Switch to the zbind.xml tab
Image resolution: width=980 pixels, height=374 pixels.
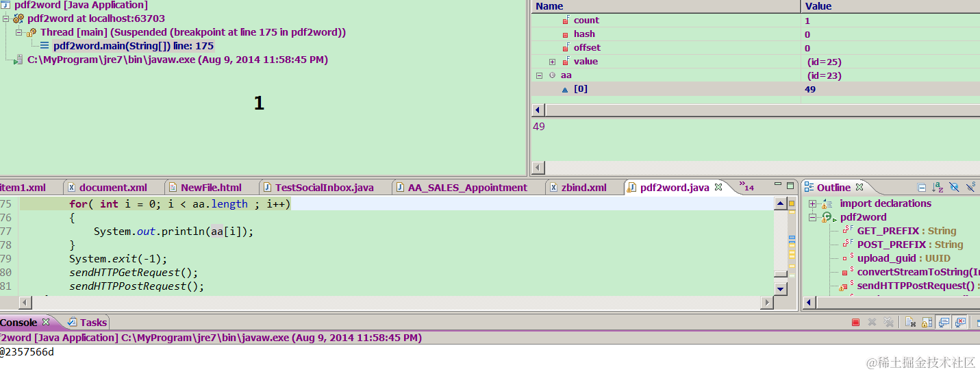577,187
